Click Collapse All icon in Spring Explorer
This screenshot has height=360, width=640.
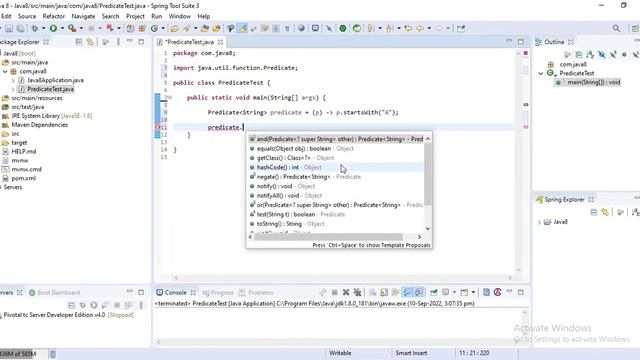(x=594, y=212)
